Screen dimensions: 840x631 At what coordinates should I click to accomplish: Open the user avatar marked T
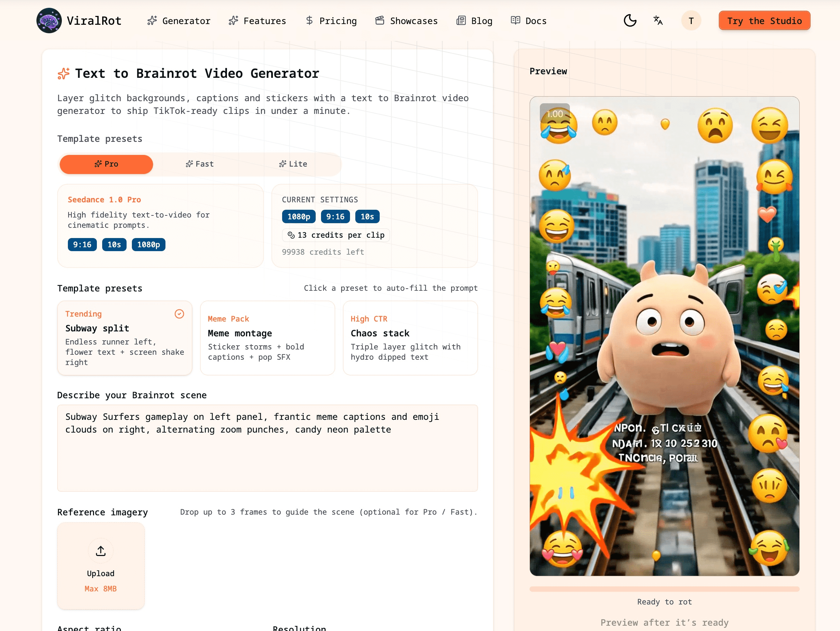(x=691, y=21)
